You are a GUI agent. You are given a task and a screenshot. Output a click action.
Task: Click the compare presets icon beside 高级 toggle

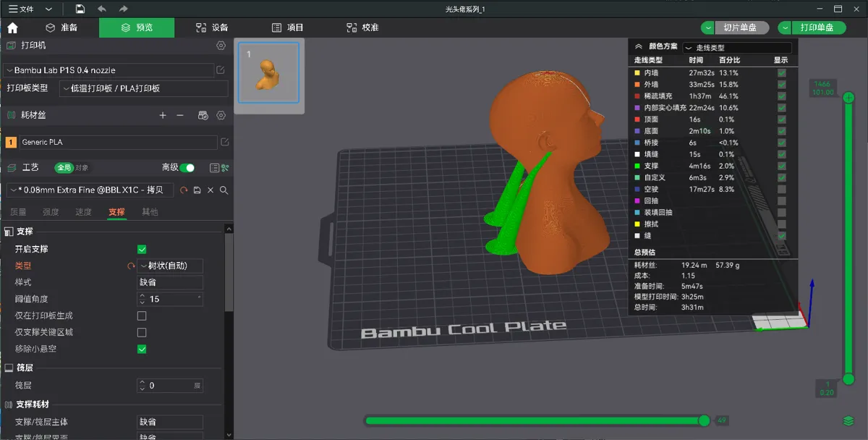225,168
